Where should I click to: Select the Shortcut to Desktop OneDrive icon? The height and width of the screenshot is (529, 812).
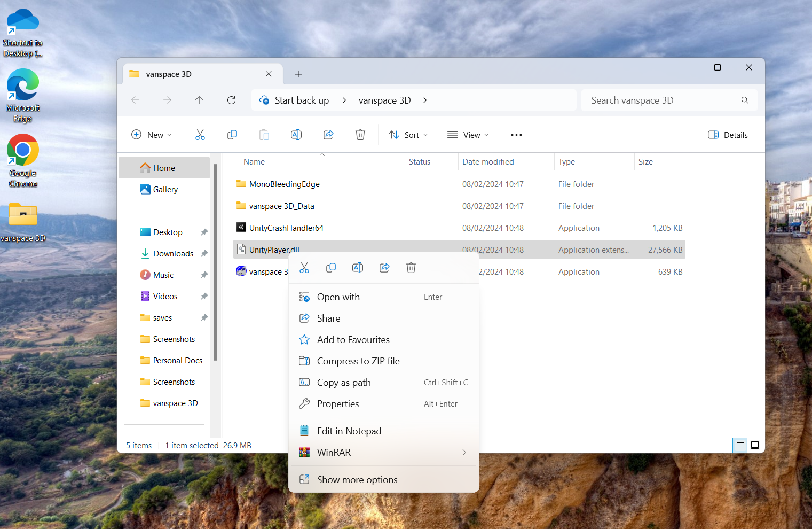point(23,33)
